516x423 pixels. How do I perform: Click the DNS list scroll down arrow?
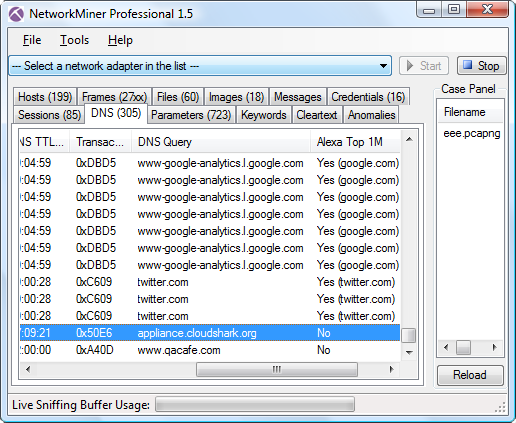409,352
